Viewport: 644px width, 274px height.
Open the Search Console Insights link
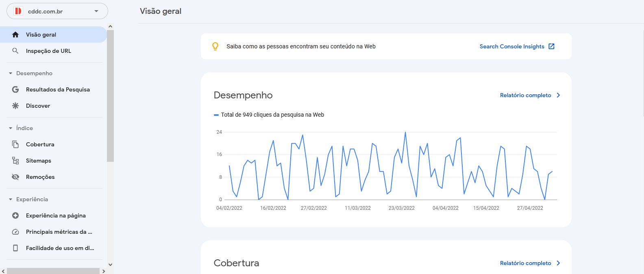(x=517, y=46)
